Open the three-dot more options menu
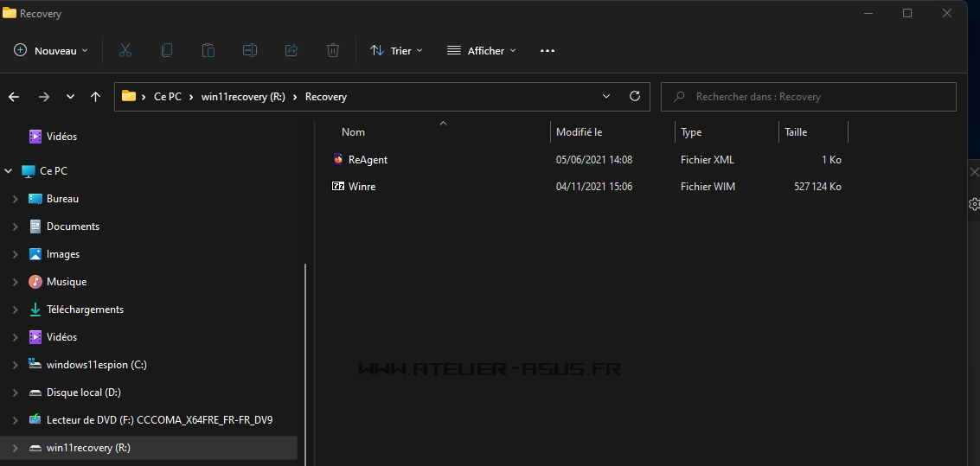980x466 pixels. coord(547,51)
